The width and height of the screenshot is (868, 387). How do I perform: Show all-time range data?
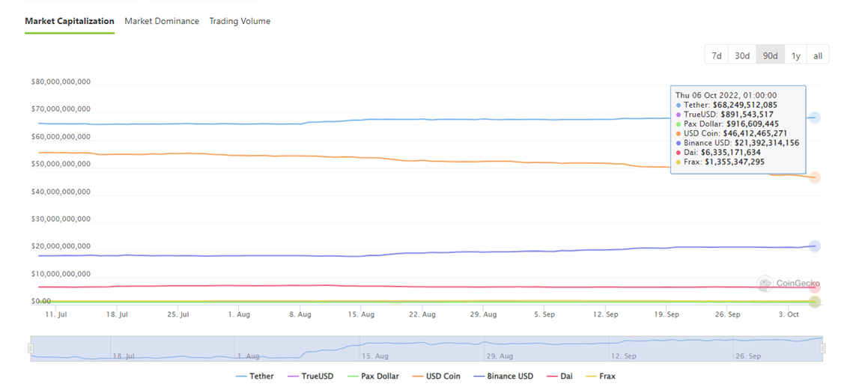click(818, 55)
